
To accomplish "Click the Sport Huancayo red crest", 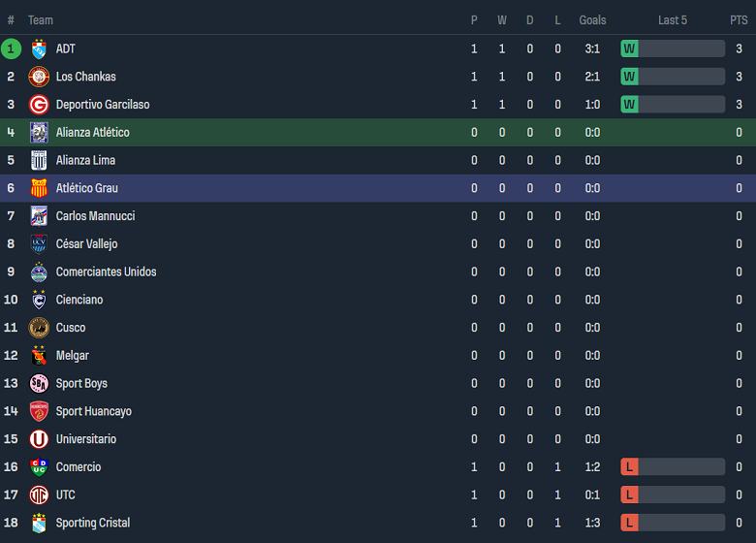I will click(x=39, y=411).
